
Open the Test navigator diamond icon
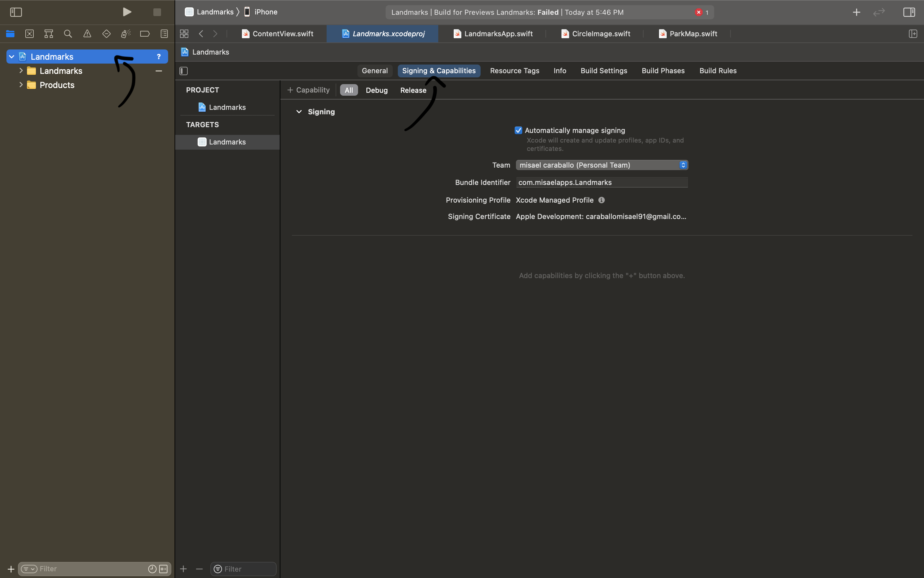pos(107,34)
